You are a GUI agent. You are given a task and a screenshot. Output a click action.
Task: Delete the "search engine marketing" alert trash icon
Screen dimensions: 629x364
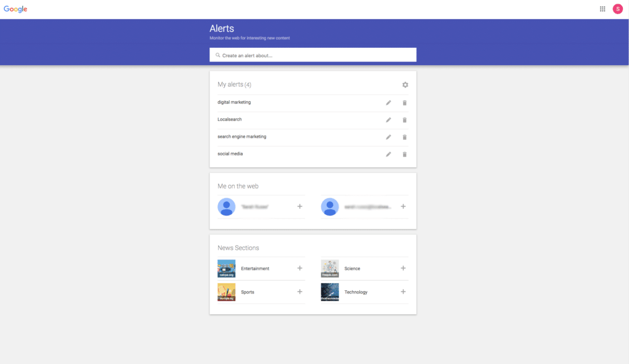pos(404,137)
